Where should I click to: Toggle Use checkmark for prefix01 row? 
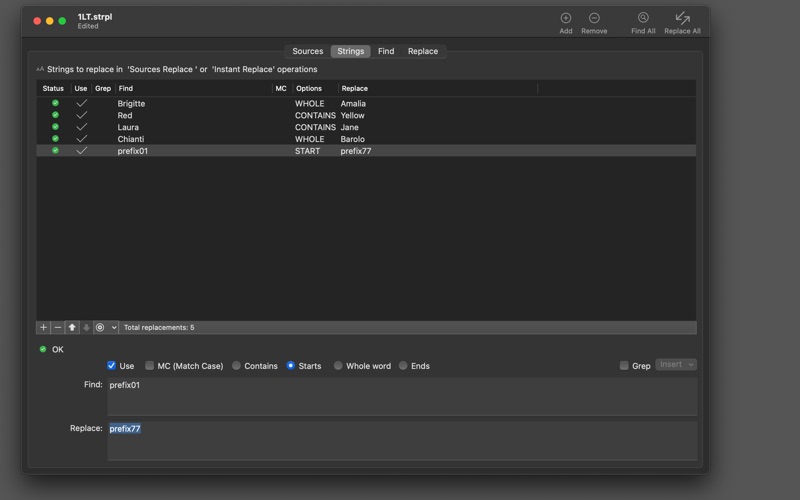click(x=81, y=151)
